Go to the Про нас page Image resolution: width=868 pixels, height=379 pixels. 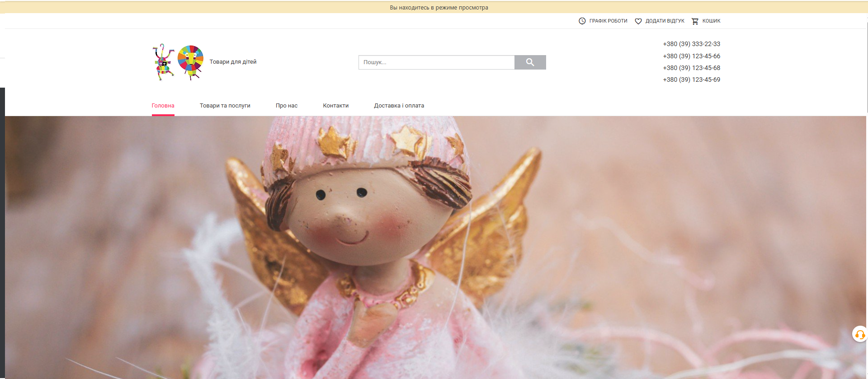coord(287,106)
